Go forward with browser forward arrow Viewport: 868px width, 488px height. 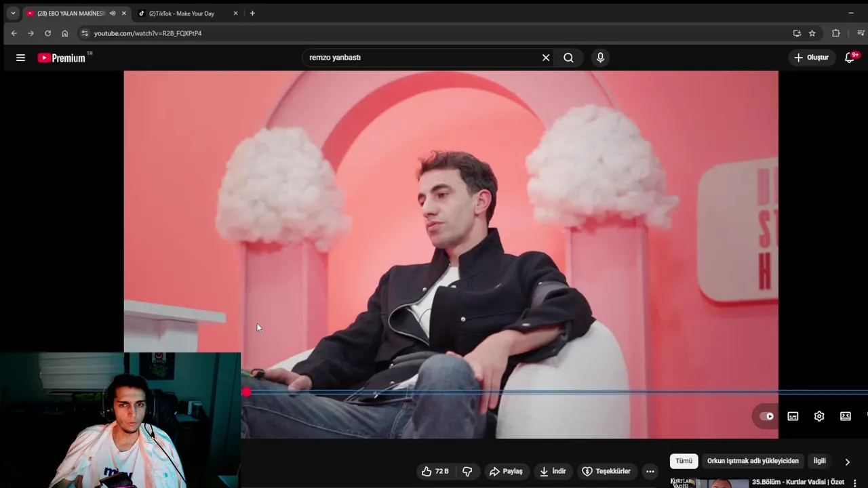pyautogui.click(x=31, y=33)
